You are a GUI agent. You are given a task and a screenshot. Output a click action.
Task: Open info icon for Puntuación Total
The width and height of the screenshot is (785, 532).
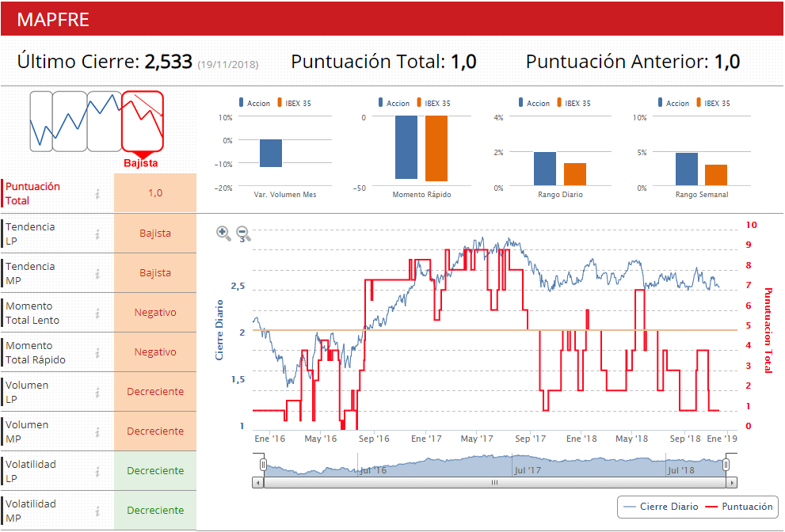[97, 194]
